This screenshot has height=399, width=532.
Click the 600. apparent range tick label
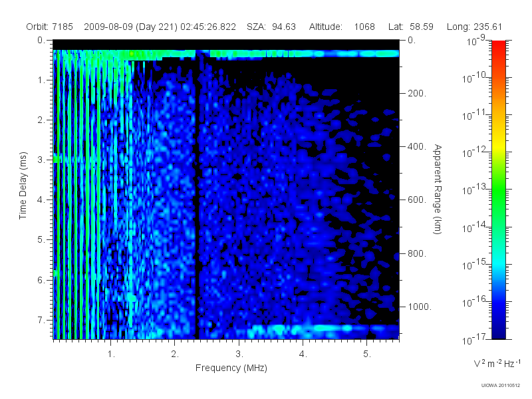click(417, 200)
